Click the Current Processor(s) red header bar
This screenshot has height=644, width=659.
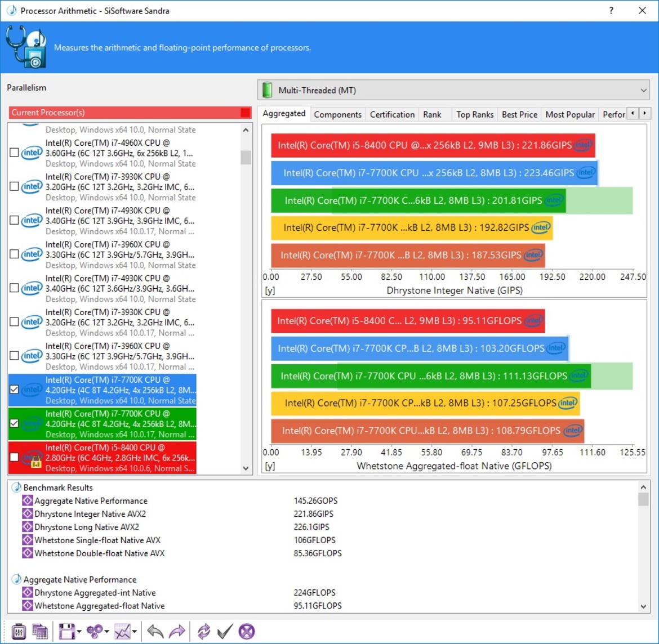(130, 113)
